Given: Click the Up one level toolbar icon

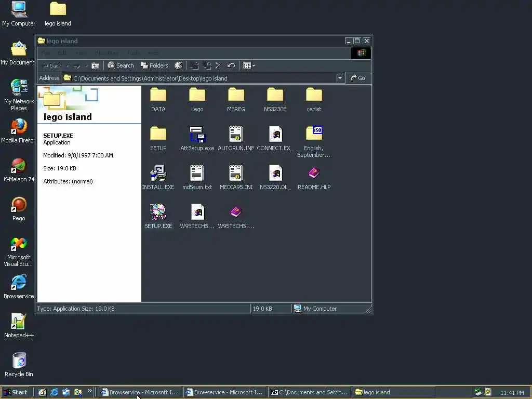Looking at the screenshot, I should (96, 65).
